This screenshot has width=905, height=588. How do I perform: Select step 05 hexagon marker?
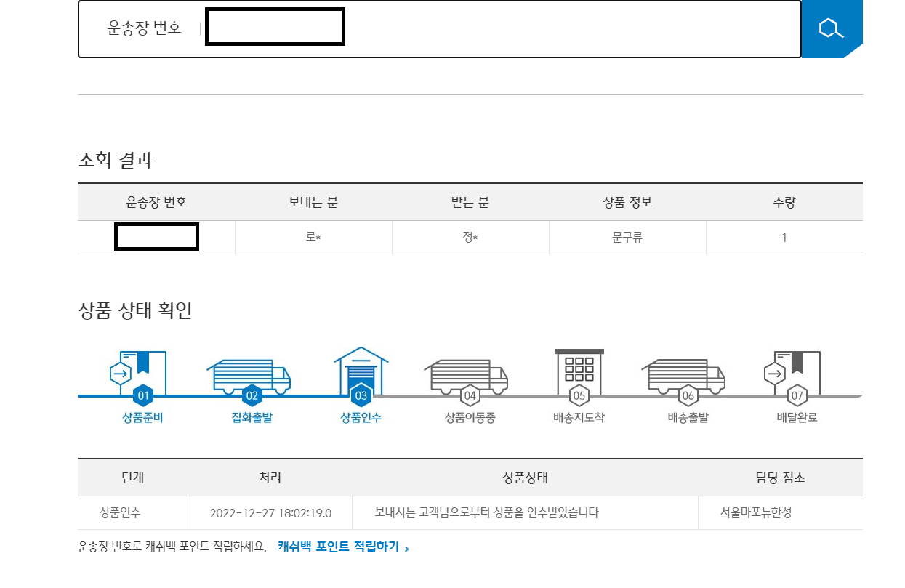[579, 396]
